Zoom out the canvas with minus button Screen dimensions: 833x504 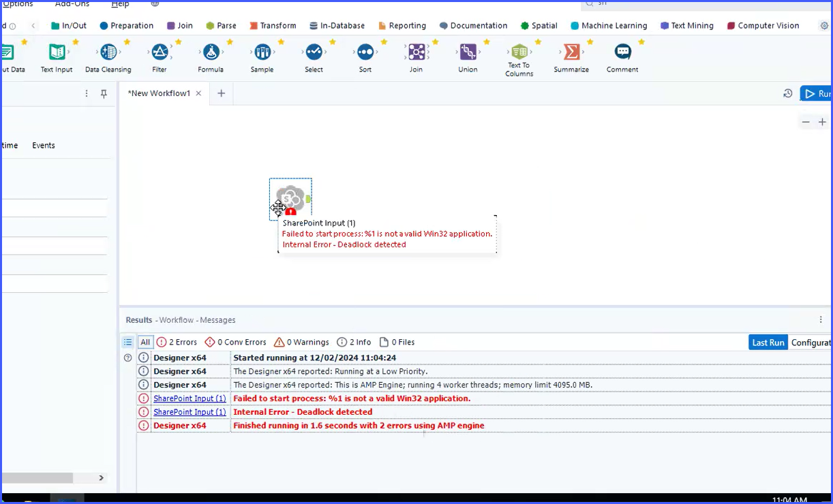click(x=806, y=122)
